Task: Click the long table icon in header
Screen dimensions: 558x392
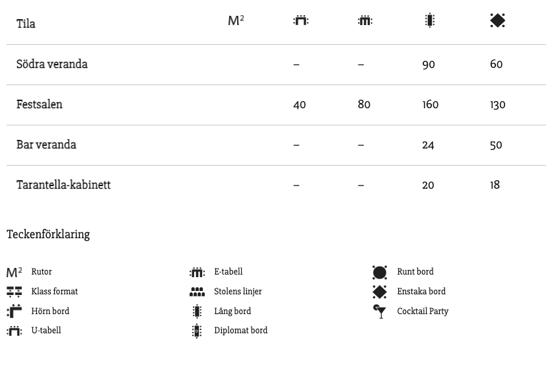Action: point(430,20)
